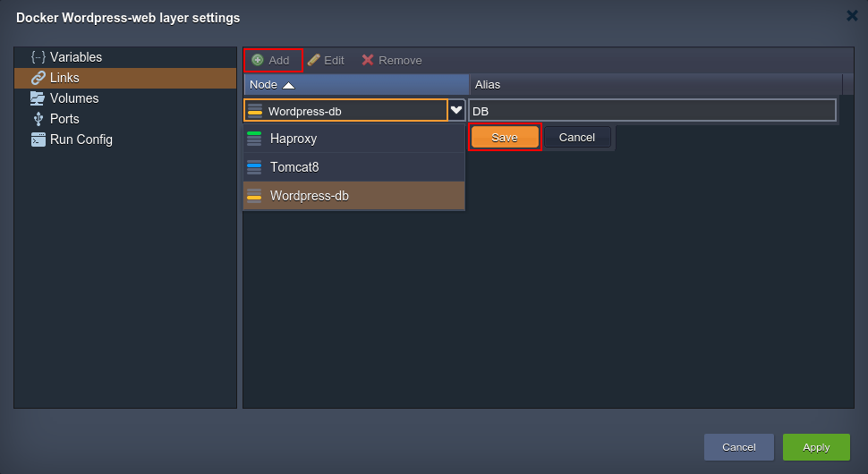The width and height of the screenshot is (868, 474).
Task: Click the pencil Edit icon
Action: click(x=314, y=60)
